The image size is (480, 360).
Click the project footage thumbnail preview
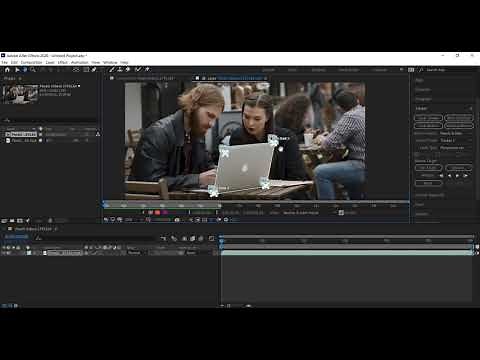[x=20, y=93]
